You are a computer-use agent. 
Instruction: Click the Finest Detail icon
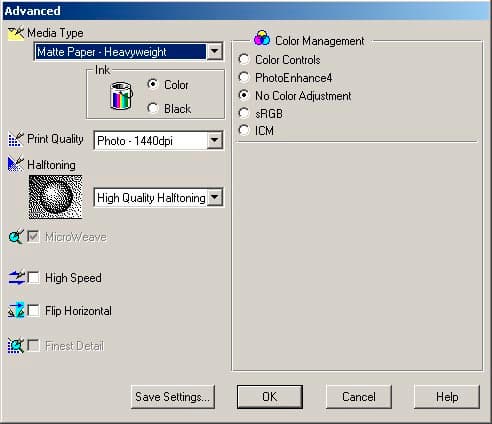[16, 346]
